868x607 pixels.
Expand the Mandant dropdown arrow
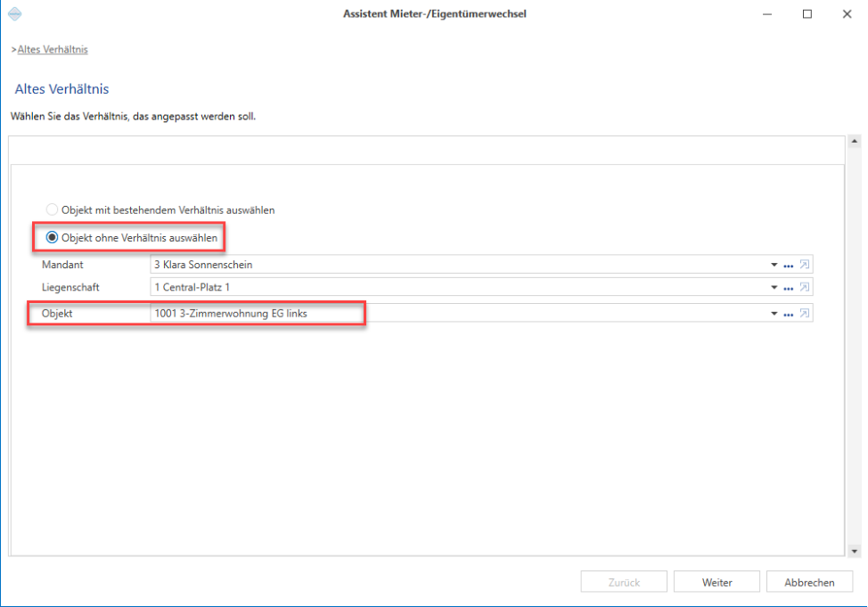point(774,265)
